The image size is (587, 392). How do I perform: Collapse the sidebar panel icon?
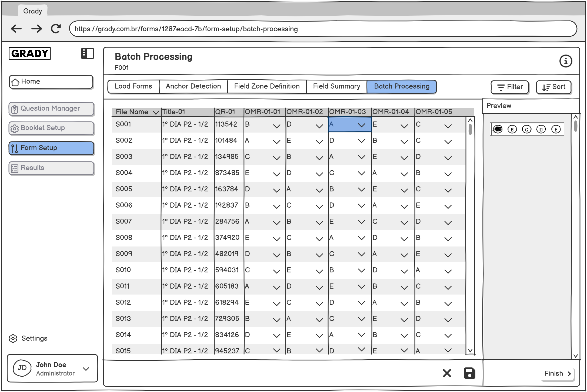87,53
